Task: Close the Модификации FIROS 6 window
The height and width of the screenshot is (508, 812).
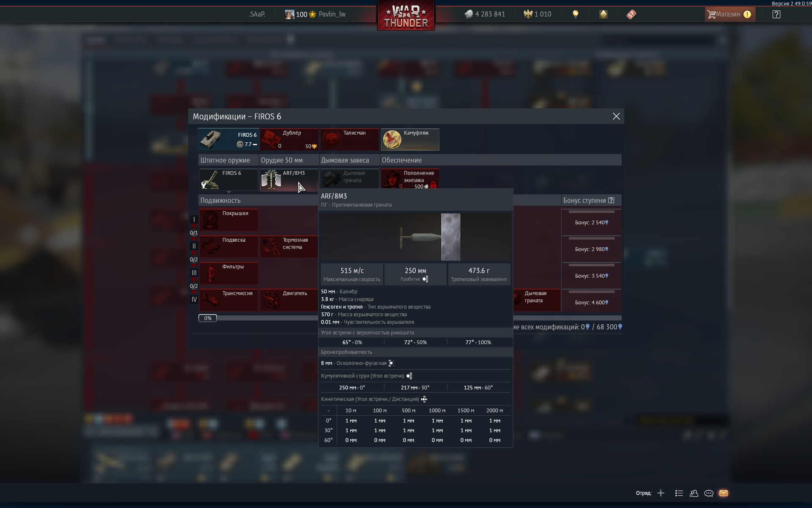Action: [616, 116]
